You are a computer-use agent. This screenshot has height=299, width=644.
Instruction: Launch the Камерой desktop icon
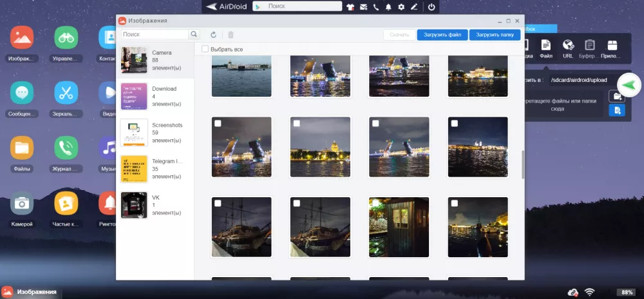coord(23,203)
